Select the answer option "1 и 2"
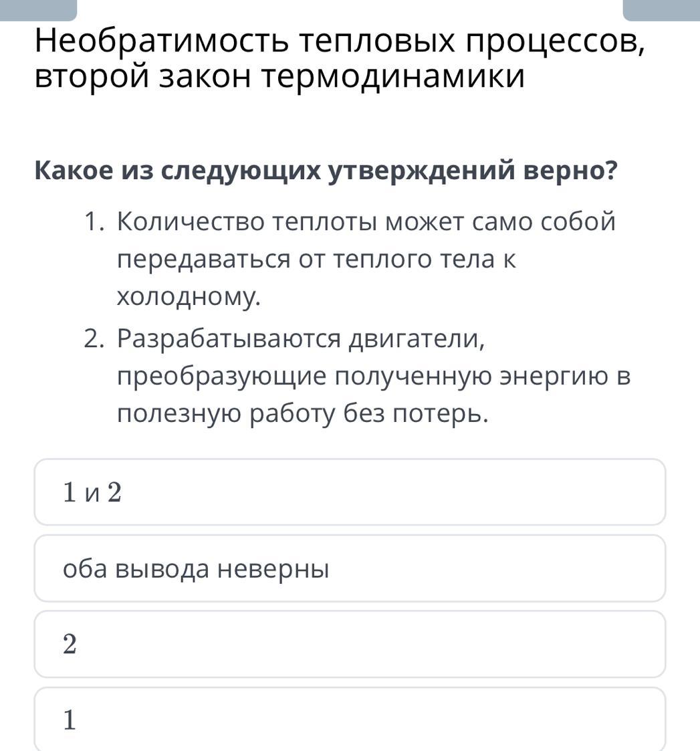Viewport: 700px width, 751px height. tap(350, 492)
